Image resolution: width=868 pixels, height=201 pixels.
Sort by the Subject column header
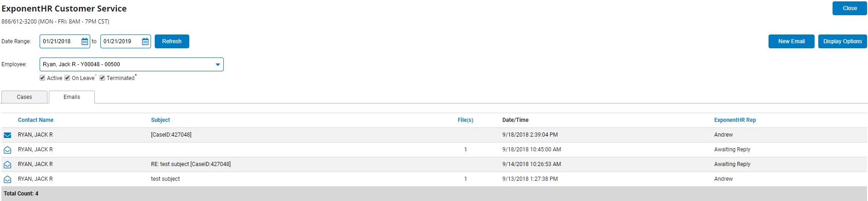click(x=160, y=120)
